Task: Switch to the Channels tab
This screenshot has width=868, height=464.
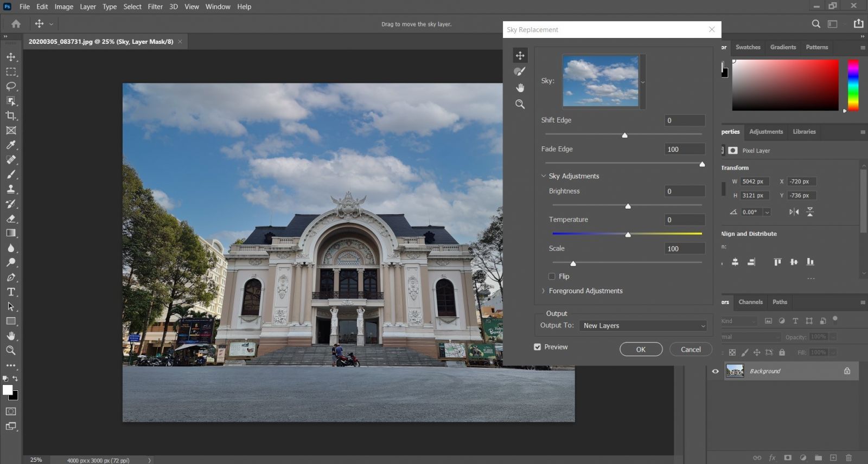Action: point(750,302)
